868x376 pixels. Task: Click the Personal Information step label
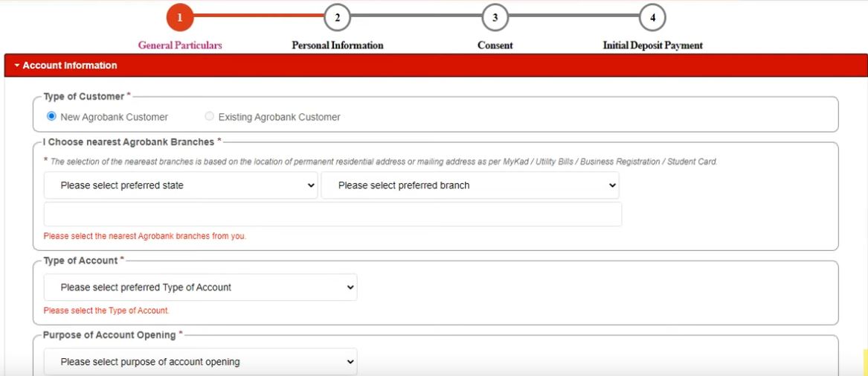[338, 45]
